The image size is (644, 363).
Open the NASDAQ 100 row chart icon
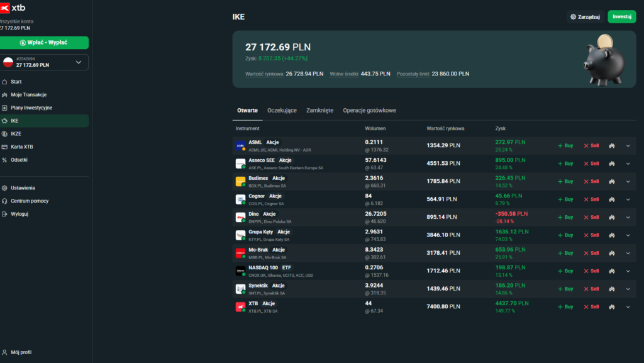tap(611, 271)
